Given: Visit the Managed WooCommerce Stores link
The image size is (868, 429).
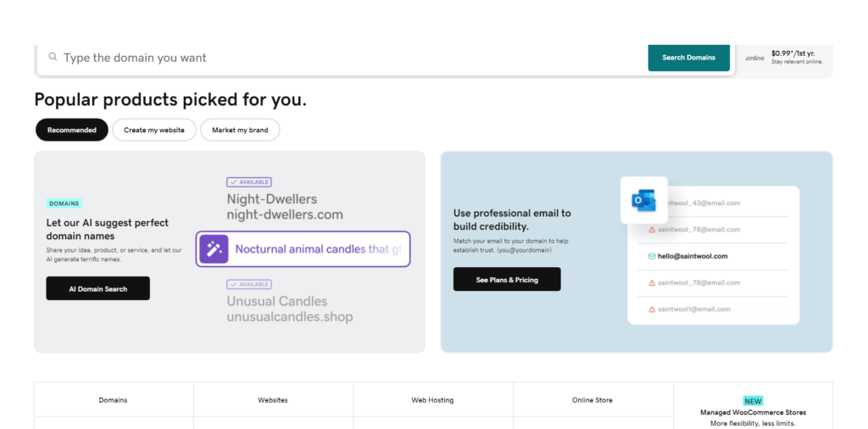Looking at the screenshot, I should [753, 413].
